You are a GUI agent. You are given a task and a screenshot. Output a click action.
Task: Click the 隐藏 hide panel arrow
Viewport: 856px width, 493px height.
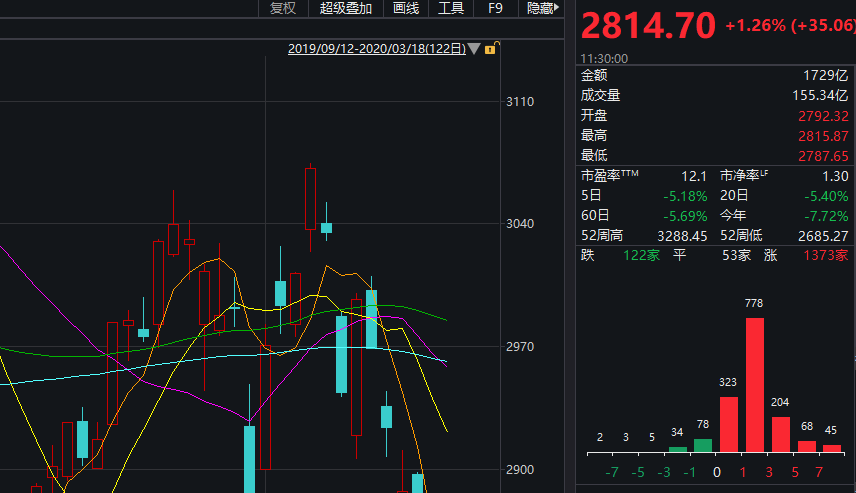click(x=543, y=8)
